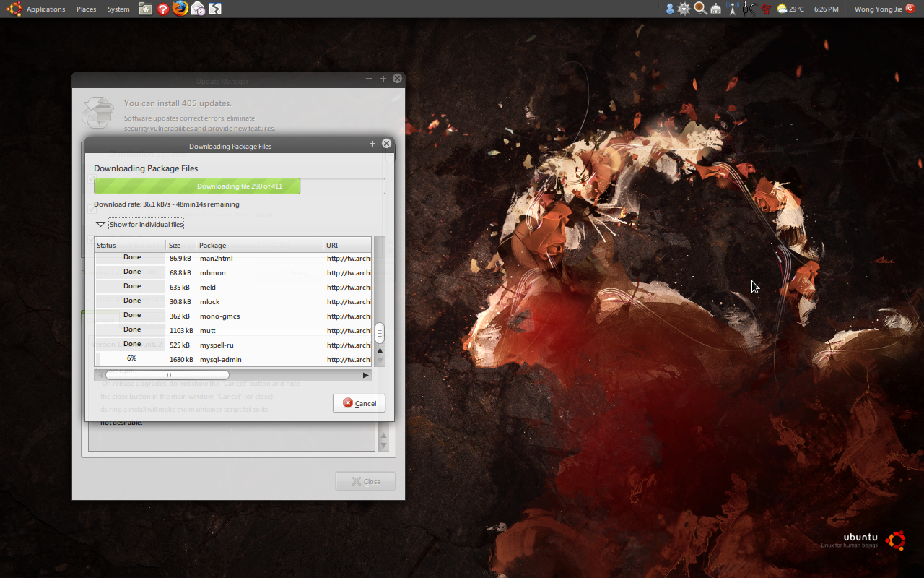Sort the list by the Package column header

point(258,245)
